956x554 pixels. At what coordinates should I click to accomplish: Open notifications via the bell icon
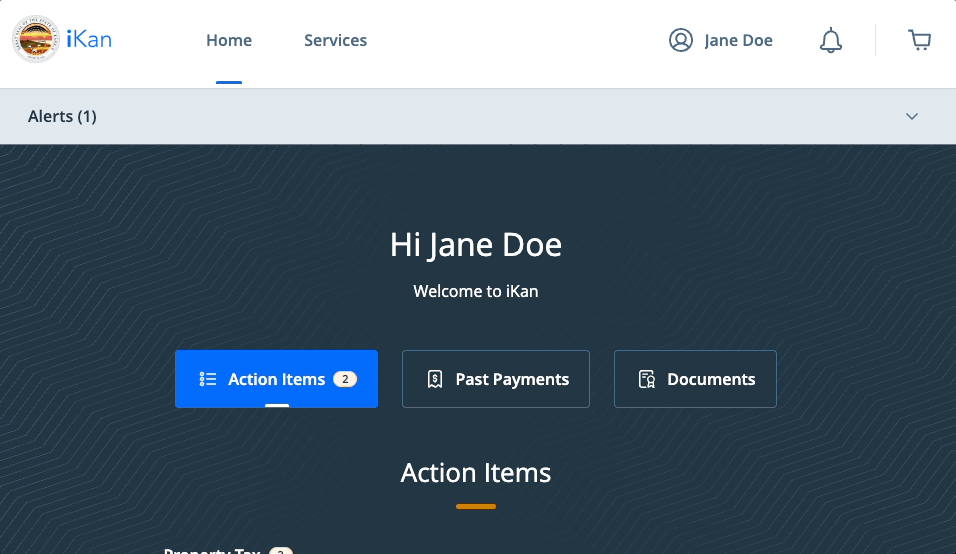(831, 41)
